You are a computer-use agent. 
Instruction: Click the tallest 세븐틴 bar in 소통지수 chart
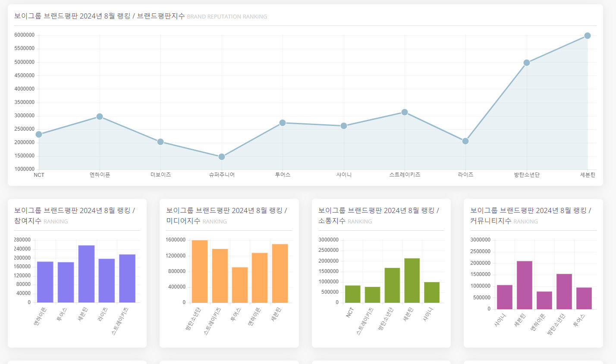(x=412, y=280)
